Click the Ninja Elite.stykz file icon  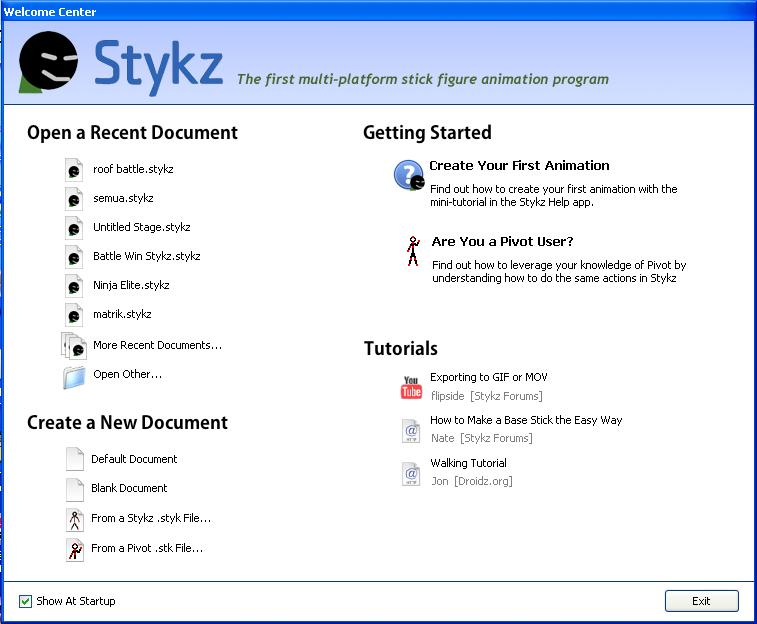(74, 286)
